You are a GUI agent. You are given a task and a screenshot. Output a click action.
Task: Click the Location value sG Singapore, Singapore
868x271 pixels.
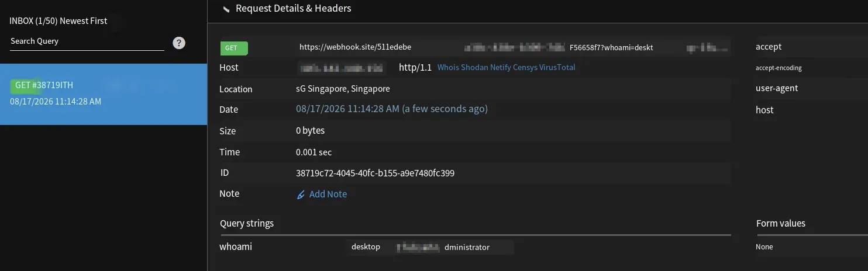(x=343, y=89)
